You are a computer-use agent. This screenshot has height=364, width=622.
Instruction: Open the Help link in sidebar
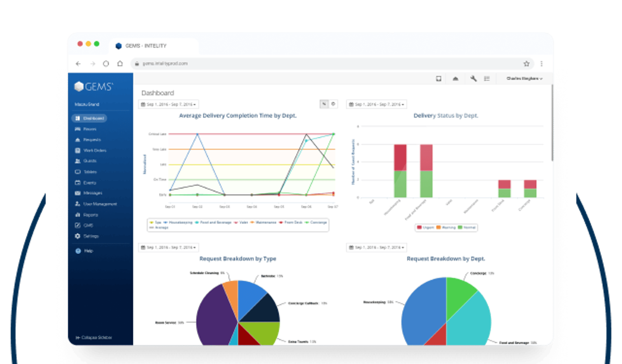(84, 251)
